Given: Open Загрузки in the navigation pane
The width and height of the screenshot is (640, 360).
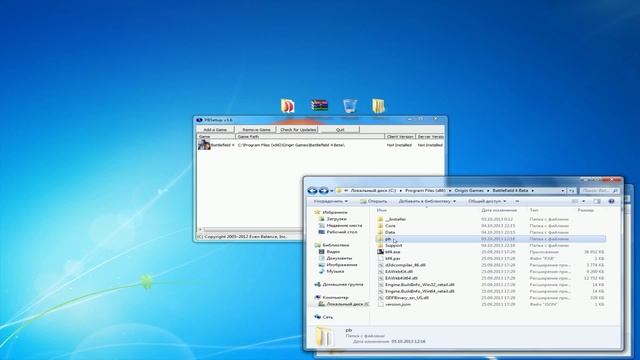Looking at the screenshot, I should click(337, 219).
